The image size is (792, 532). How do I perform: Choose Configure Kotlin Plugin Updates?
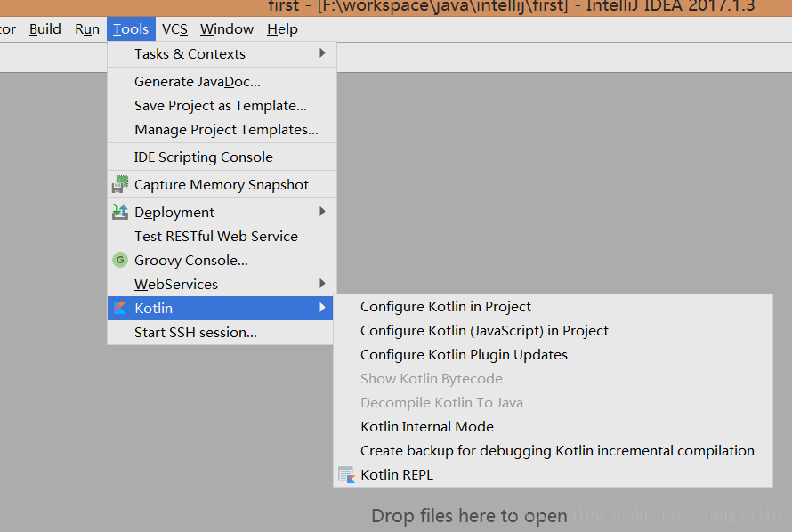click(x=464, y=355)
